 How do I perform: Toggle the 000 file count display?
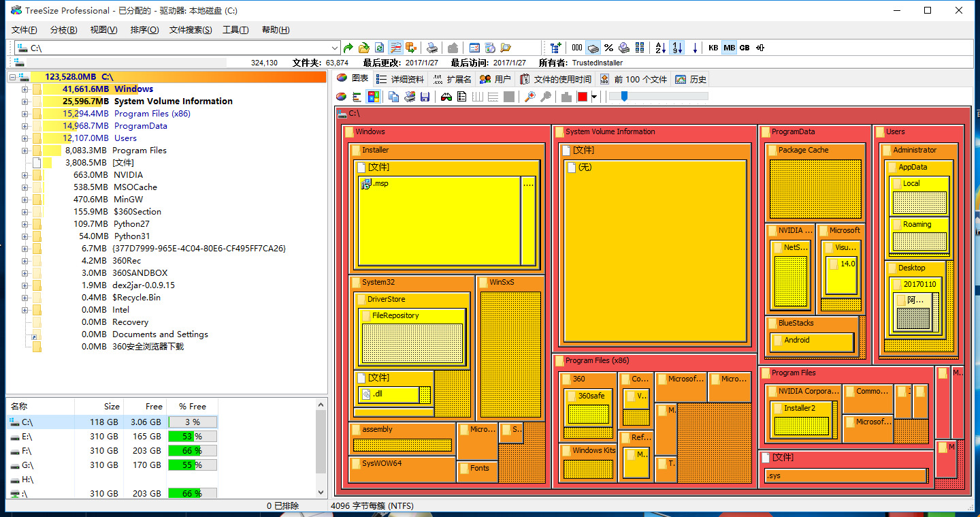577,48
